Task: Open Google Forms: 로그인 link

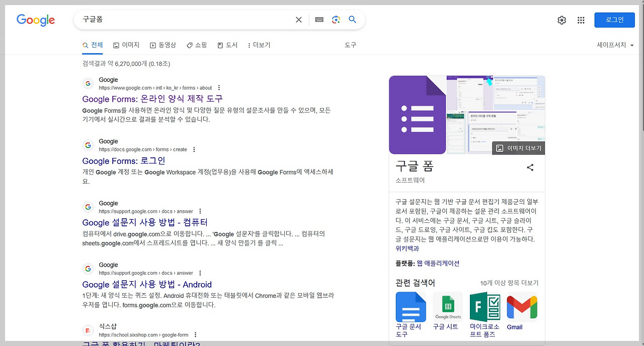Action: (124, 161)
